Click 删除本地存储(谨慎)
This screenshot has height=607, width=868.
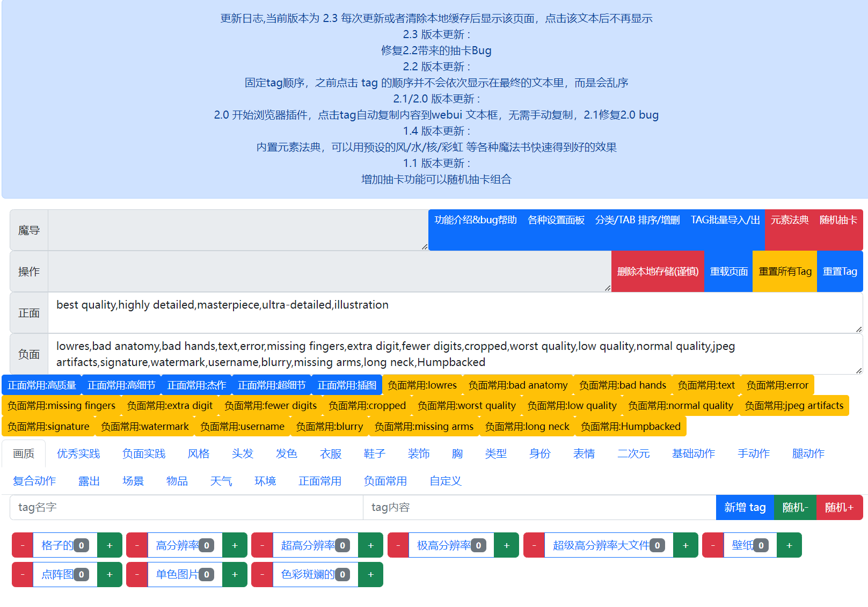click(x=657, y=272)
